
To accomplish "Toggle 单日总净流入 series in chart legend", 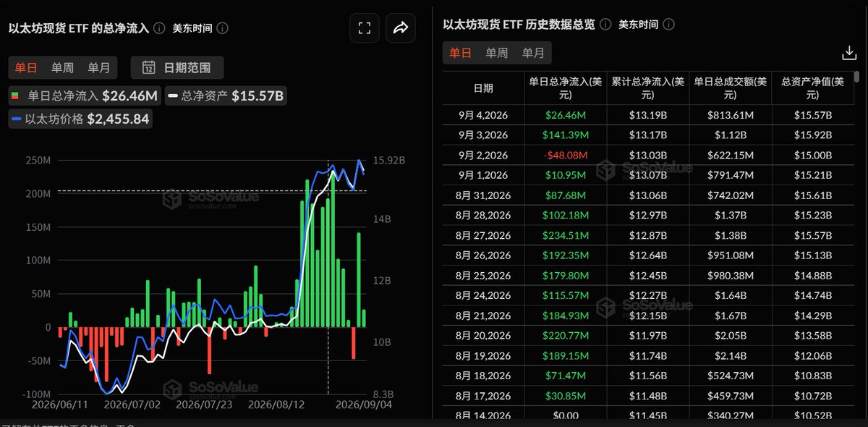I will pyautogui.click(x=84, y=95).
